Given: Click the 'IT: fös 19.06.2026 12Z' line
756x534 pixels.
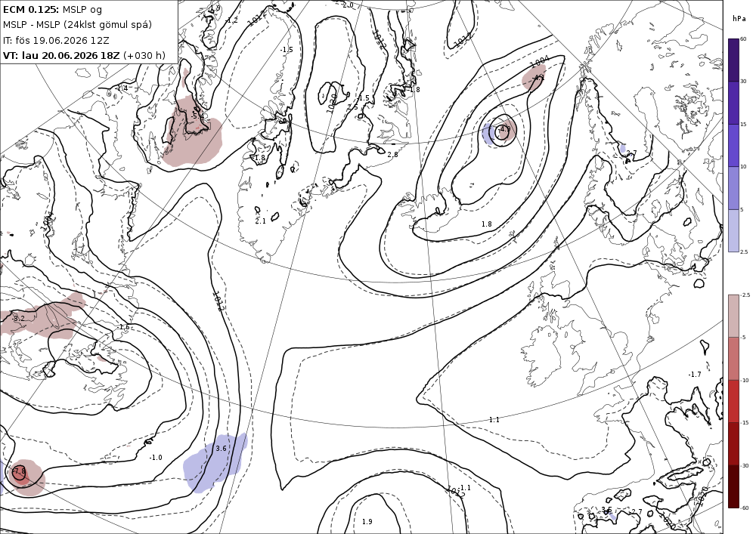Looking at the screenshot, I should [x=56, y=40].
